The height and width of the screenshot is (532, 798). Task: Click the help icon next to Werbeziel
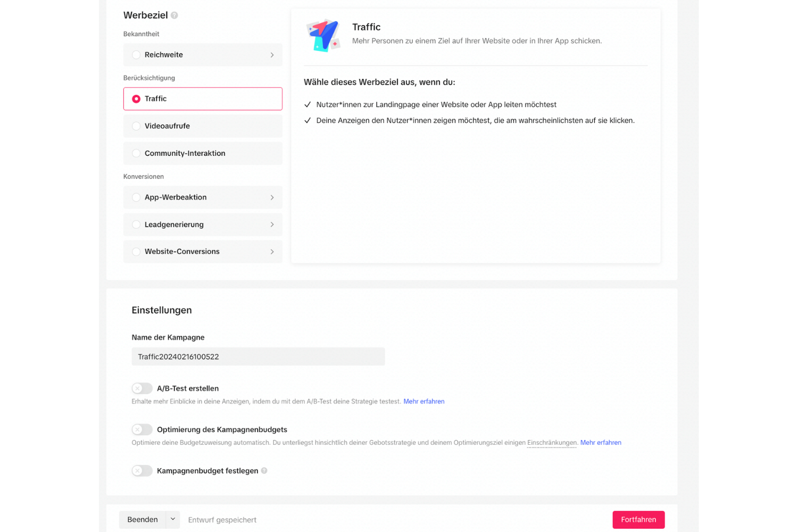coord(174,15)
